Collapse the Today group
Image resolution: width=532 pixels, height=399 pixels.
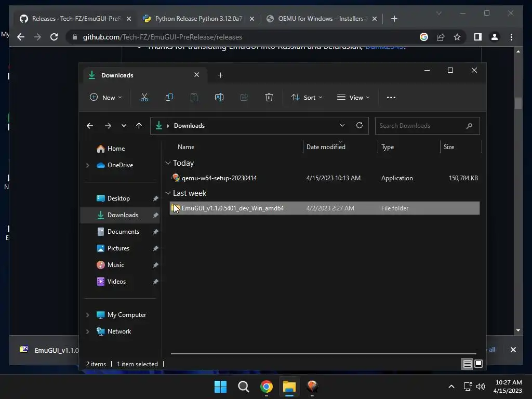[168, 163]
